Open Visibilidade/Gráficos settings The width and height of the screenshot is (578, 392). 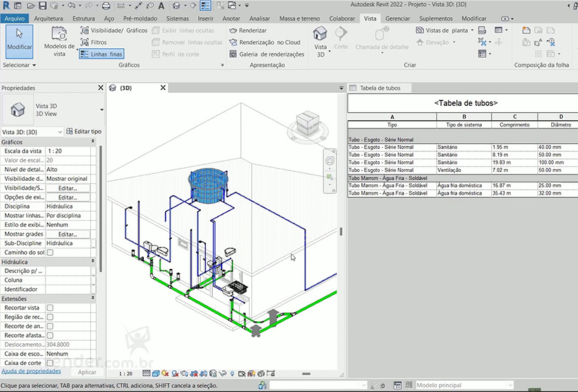click(x=114, y=30)
